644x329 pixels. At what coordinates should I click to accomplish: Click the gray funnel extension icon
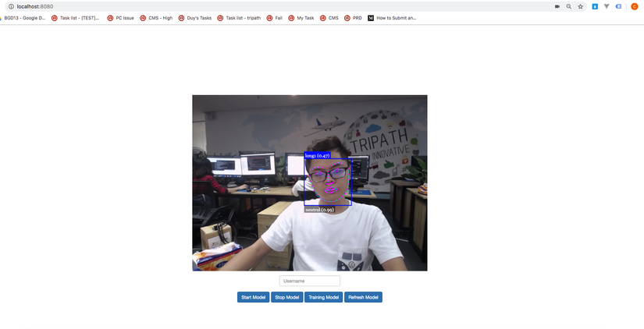click(607, 6)
